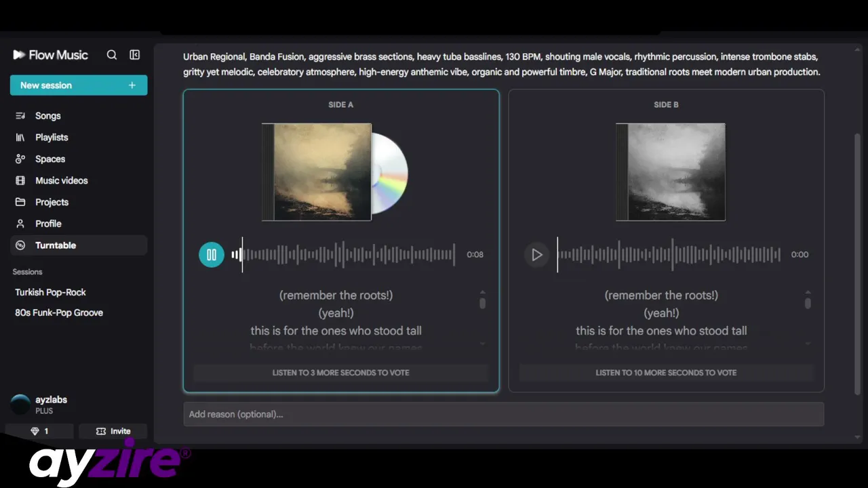868x488 pixels.
Task: Click the diamond credits icon
Action: click(35, 431)
